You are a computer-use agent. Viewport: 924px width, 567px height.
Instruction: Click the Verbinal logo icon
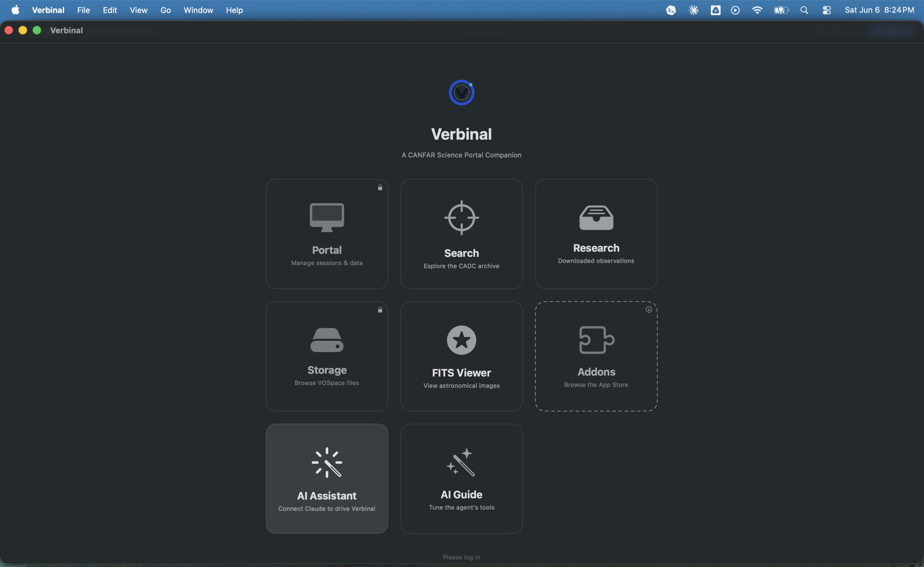(x=461, y=92)
